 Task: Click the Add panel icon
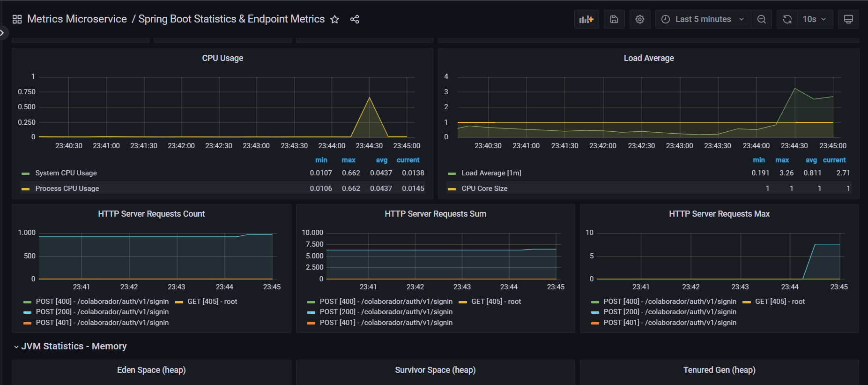point(586,19)
